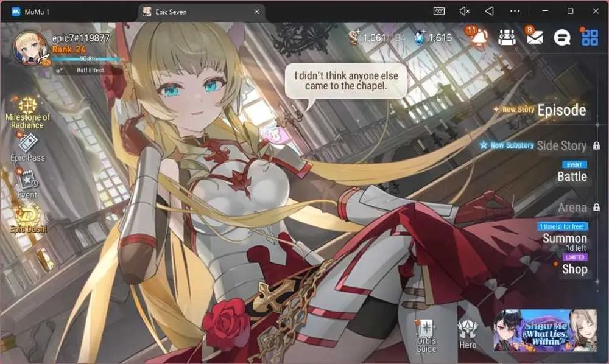Open the friends/guild group icon
This screenshot has width=609, height=364.
[x=507, y=38]
